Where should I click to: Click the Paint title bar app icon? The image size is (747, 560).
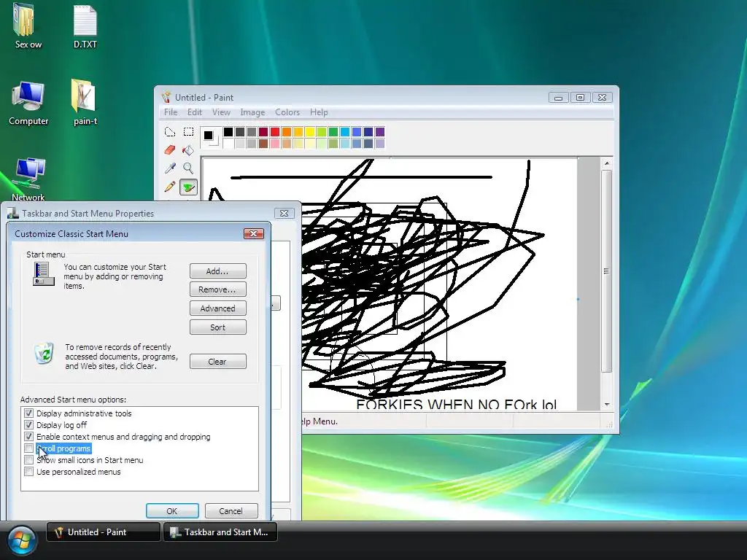tap(166, 98)
